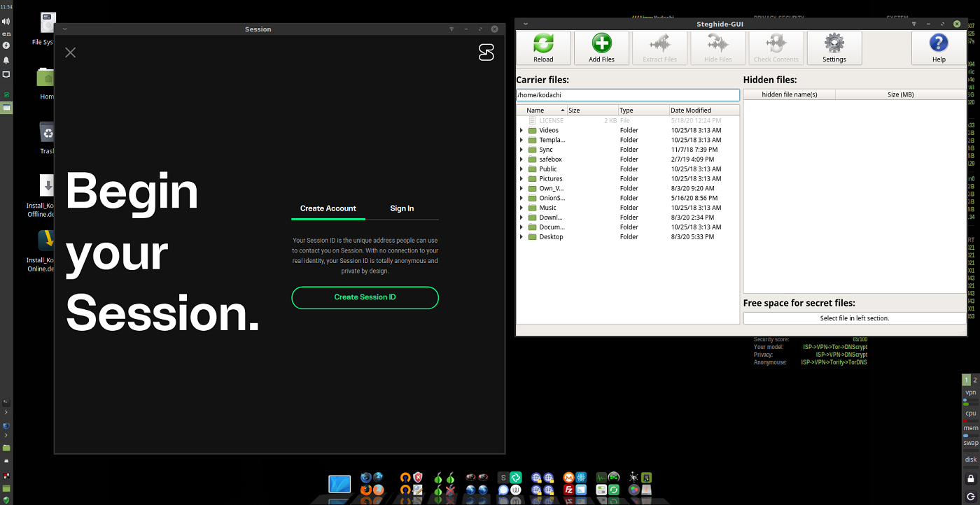Launch FileZilla from the dock
The image size is (980, 505).
click(567, 490)
